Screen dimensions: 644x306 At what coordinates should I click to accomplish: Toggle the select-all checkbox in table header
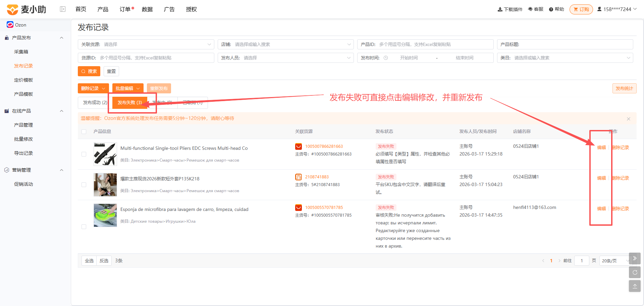click(84, 132)
